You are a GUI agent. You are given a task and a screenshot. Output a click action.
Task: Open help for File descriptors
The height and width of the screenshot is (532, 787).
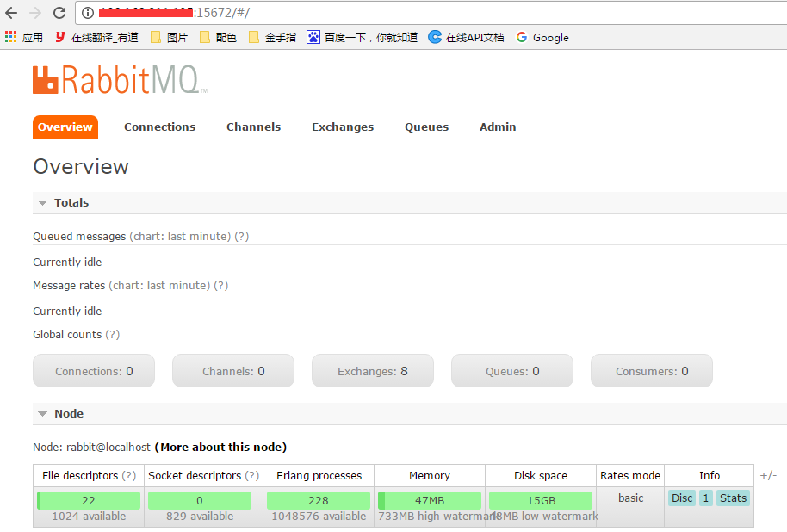(129, 476)
